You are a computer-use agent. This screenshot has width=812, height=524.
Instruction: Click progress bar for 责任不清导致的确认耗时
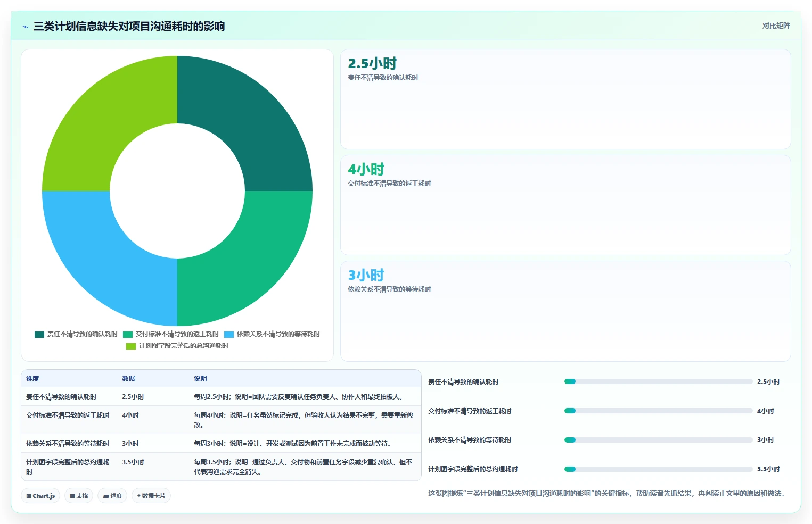pyautogui.click(x=658, y=381)
